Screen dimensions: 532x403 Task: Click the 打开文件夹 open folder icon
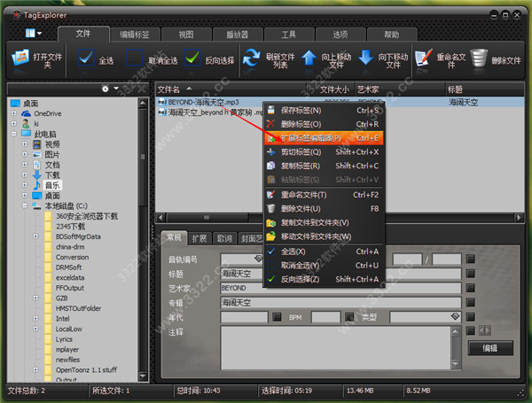pyautogui.click(x=21, y=60)
